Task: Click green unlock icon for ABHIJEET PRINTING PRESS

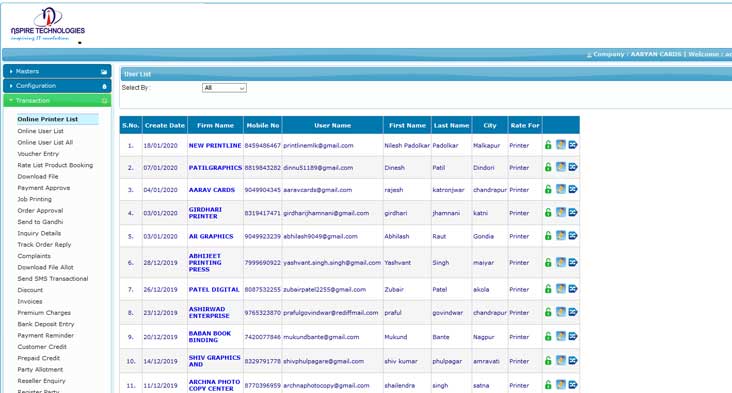Action: tap(548, 263)
